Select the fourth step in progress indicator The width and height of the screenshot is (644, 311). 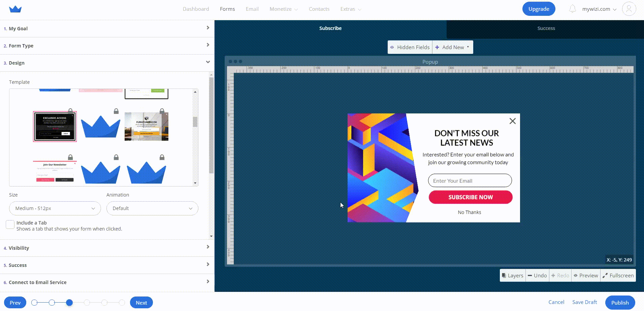tap(87, 303)
